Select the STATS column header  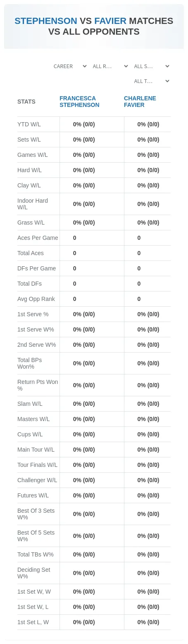coord(26,102)
